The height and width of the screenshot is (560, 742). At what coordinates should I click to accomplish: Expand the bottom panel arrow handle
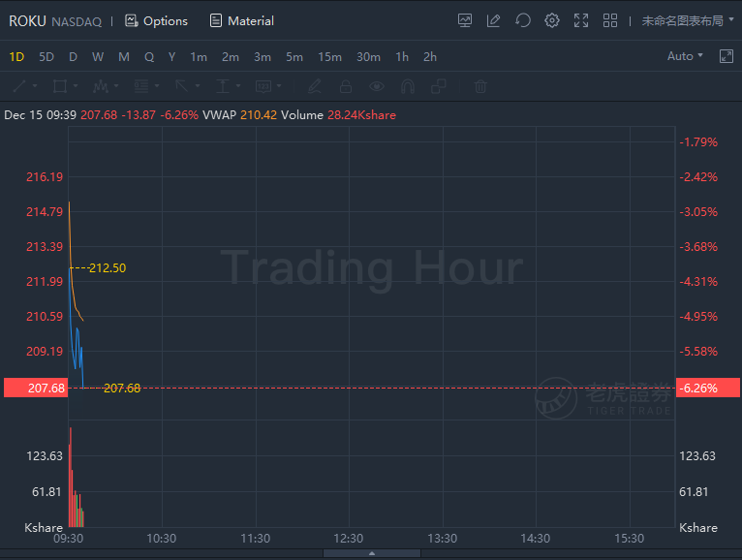pos(372,553)
